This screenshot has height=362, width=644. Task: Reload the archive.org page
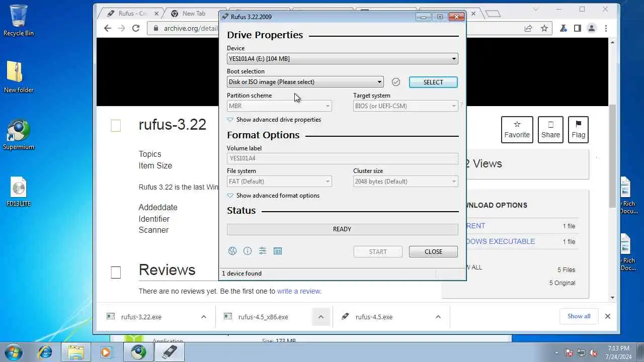click(136, 28)
